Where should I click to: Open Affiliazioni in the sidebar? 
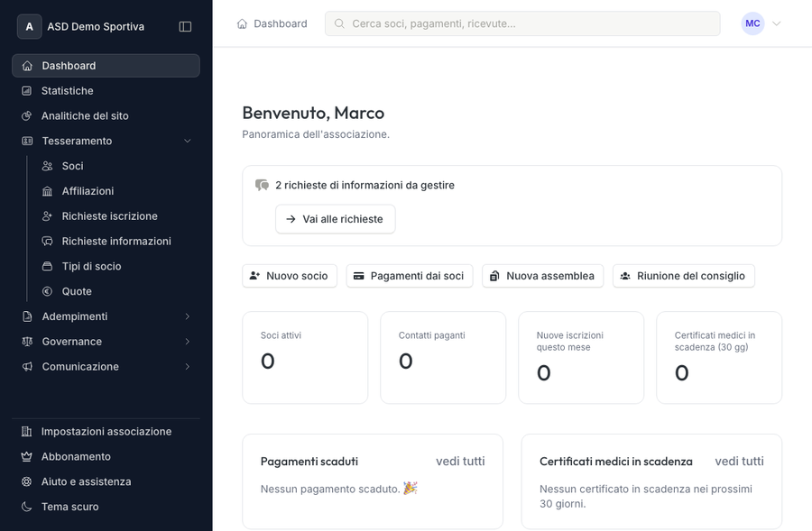coord(116,191)
